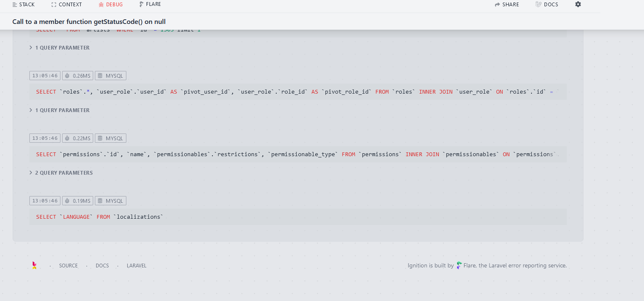This screenshot has height=301, width=644.
Task: Click the Stack lines icon
Action: click(x=15, y=5)
